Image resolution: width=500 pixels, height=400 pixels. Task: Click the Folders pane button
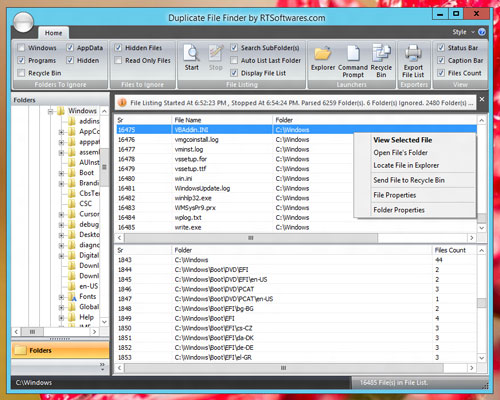click(60, 350)
